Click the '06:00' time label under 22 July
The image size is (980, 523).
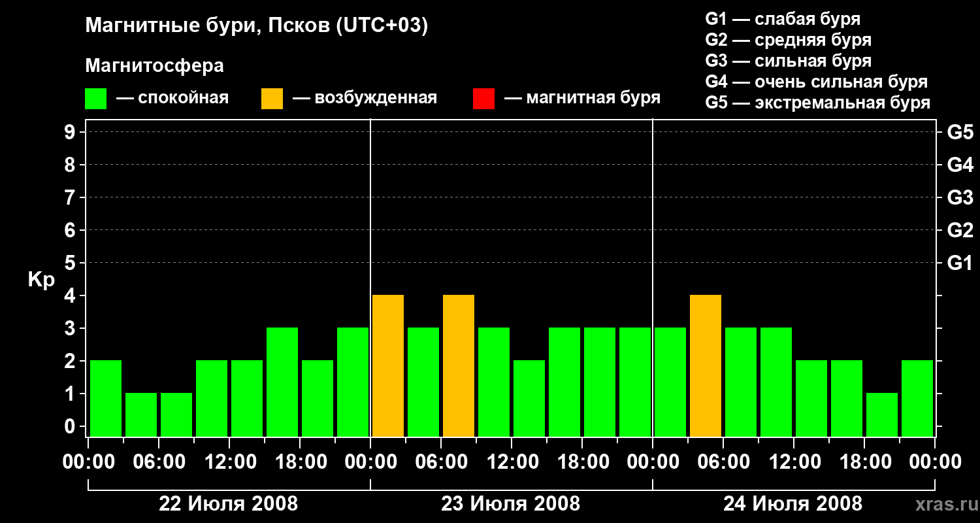point(159,462)
